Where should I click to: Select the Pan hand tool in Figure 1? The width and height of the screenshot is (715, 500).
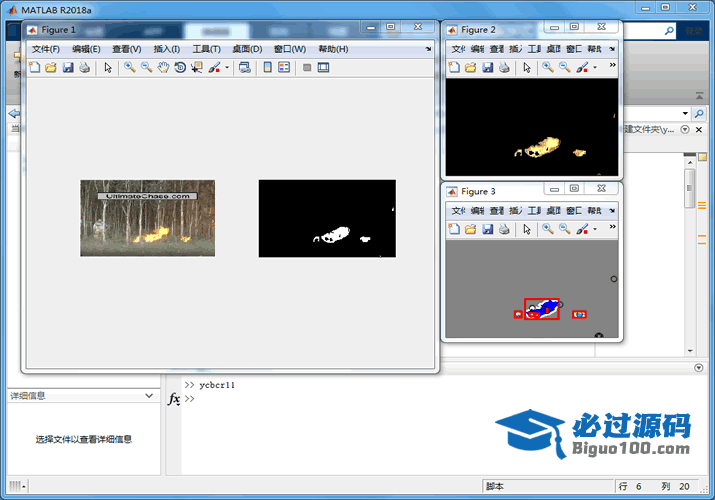click(162, 68)
